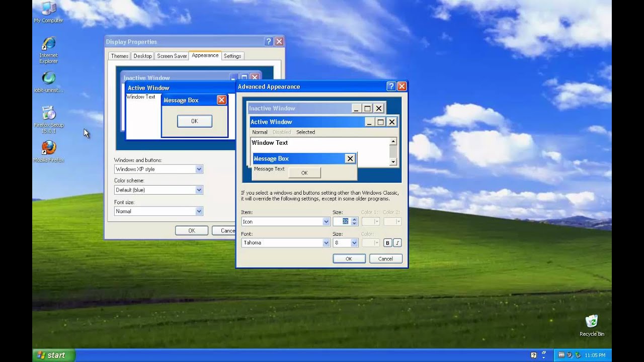Click Message Text label in preview
This screenshot has height=362, width=644.
point(269,169)
